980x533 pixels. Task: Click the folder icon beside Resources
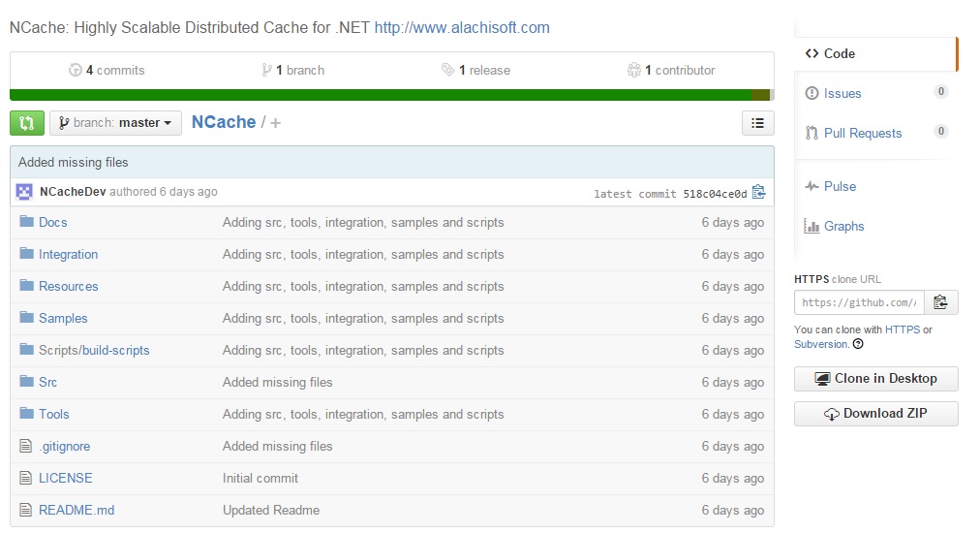pyautogui.click(x=26, y=285)
